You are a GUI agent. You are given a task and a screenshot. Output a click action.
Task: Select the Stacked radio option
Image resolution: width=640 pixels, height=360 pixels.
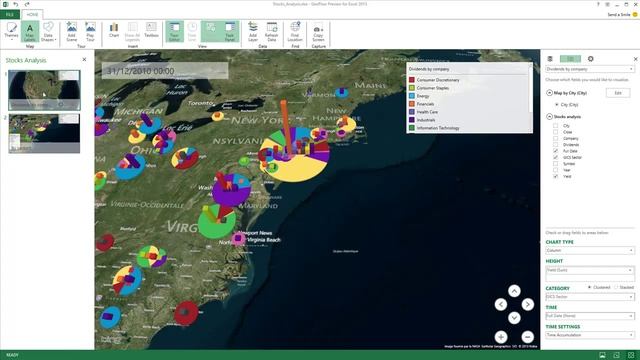pyautogui.click(x=616, y=287)
